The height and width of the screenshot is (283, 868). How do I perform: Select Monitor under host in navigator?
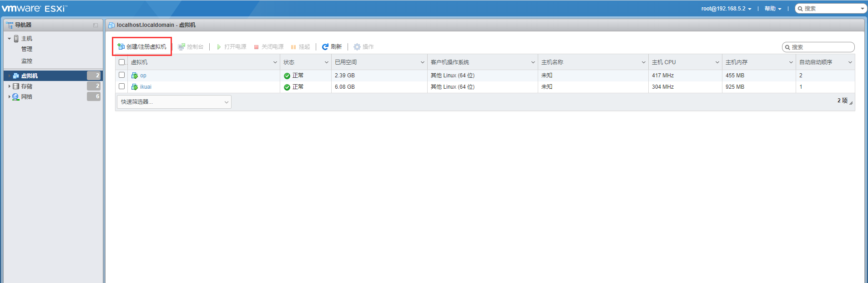(x=27, y=61)
